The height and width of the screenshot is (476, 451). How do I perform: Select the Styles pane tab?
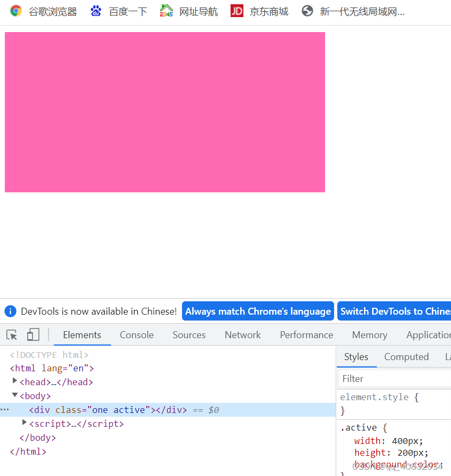click(x=356, y=357)
